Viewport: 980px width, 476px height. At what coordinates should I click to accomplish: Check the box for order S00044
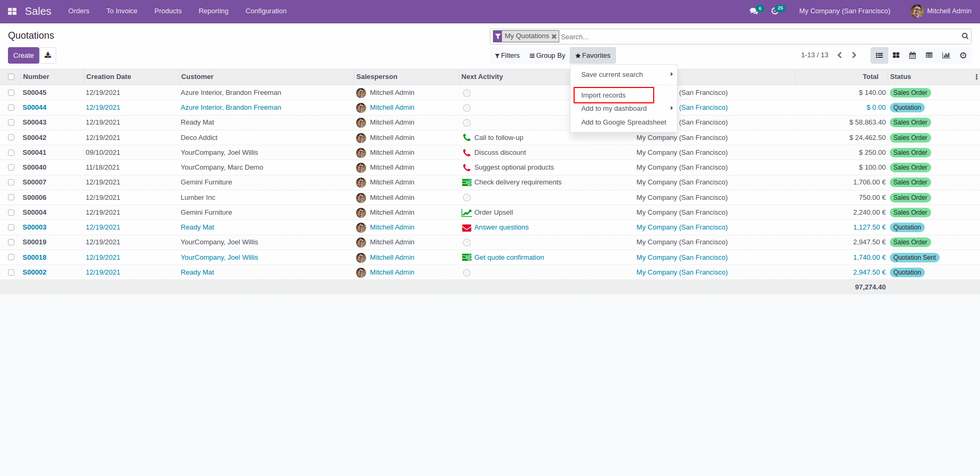click(11, 108)
